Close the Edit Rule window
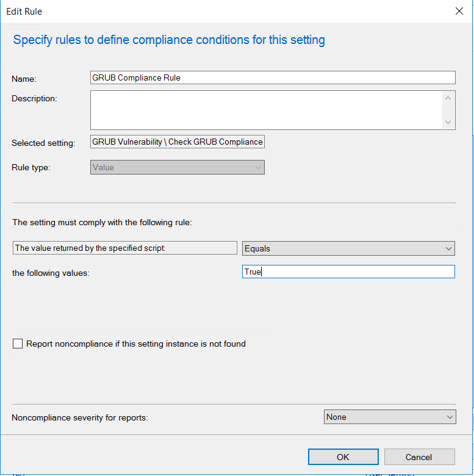Image resolution: width=474 pixels, height=476 pixels. click(x=459, y=11)
